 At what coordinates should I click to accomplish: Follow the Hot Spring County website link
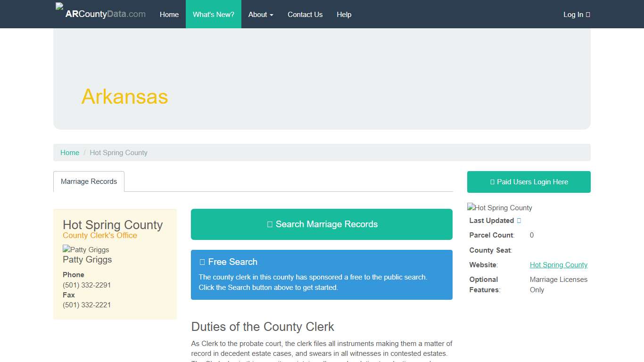(x=558, y=265)
